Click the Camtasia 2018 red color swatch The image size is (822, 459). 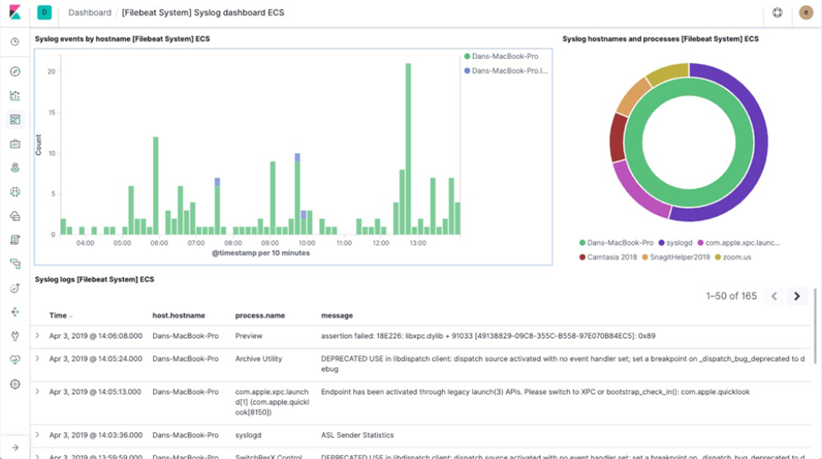(582, 257)
